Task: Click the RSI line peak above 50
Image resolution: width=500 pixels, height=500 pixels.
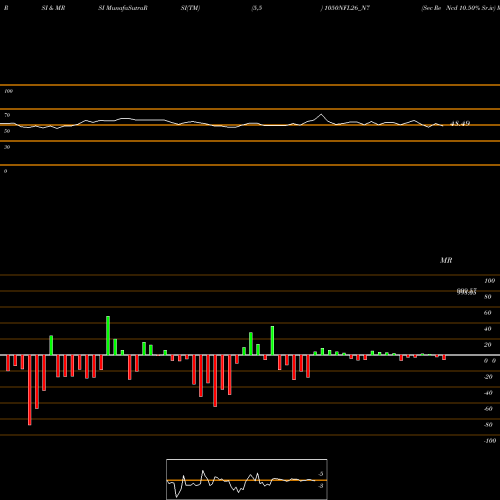Action: click(x=321, y=115)
